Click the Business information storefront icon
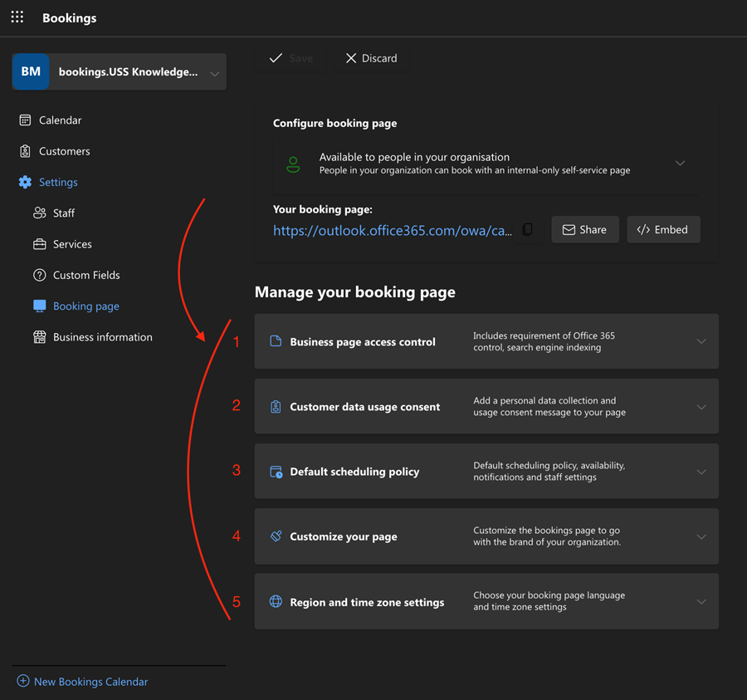747x700 pixels. click(40, 337)
